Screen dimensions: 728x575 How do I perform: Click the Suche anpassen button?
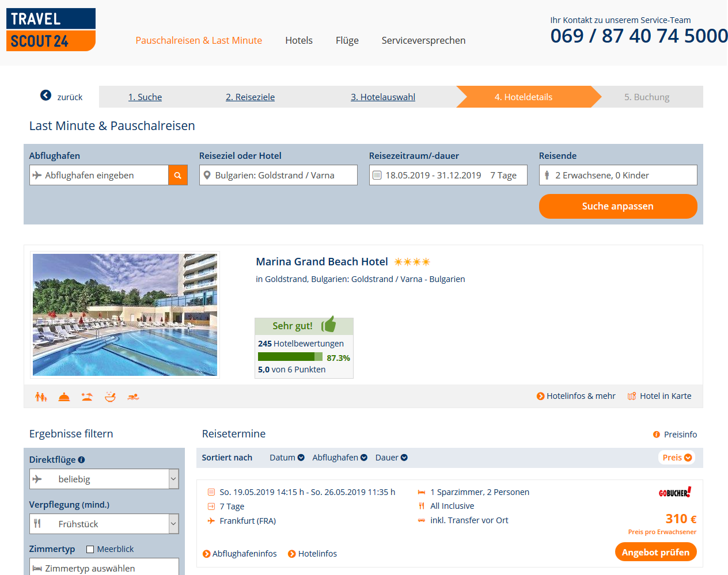(x=618, y=206)
